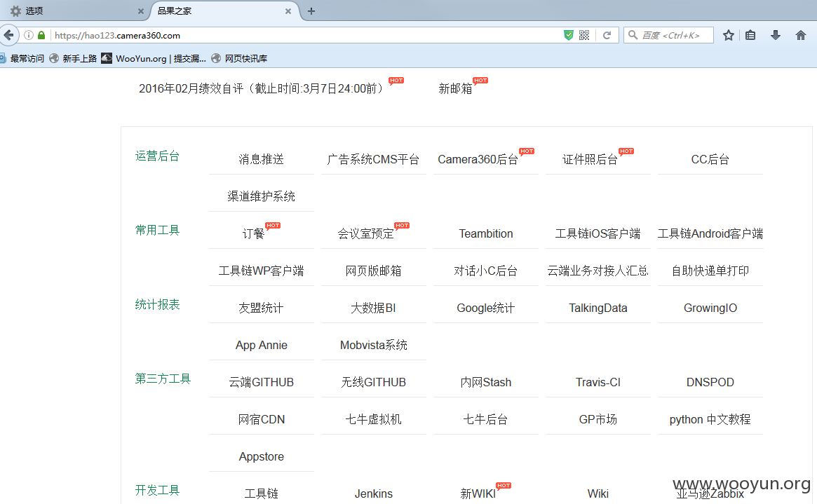Open 新手上路 bookmark

(x=73, y=58)
